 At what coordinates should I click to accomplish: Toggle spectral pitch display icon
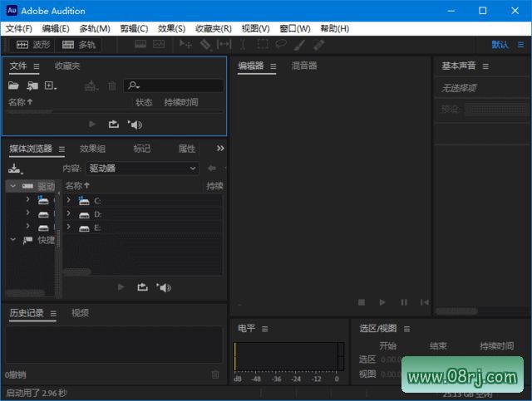pos(159,44)
